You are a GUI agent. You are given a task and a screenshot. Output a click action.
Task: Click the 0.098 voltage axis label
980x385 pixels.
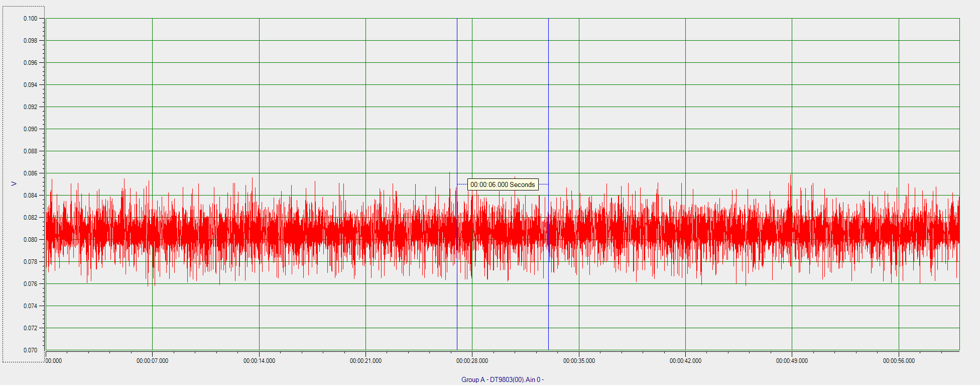coord(30,41)
